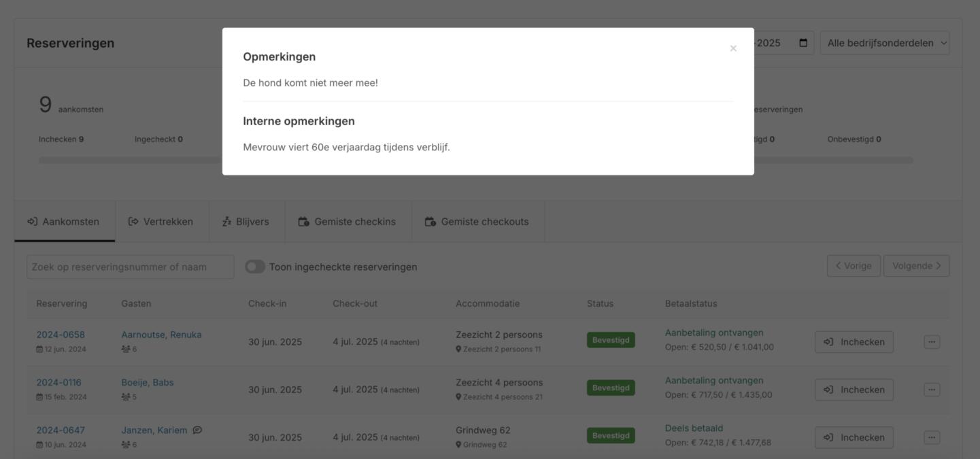Image resolution: width=980 pixels, height=459 pixels.
Task: Open the more options menu for reservation 2024-0658
Action: pyautogui.click(x=932, y=342)
